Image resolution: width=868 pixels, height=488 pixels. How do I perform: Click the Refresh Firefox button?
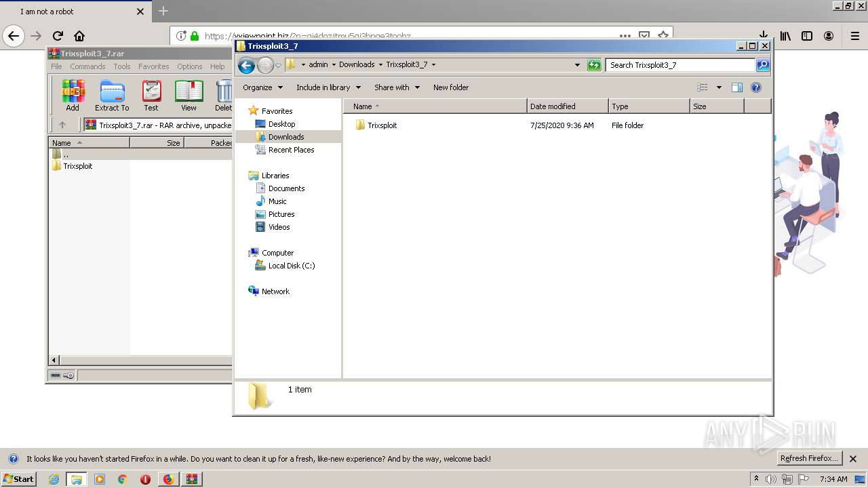click(810, 459)
